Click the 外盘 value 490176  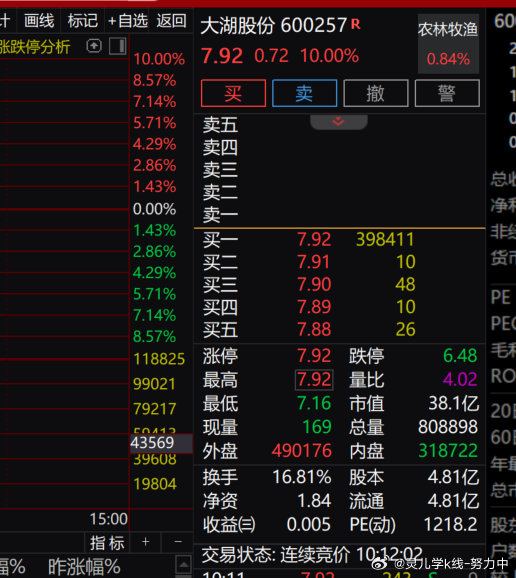[302, 451]
